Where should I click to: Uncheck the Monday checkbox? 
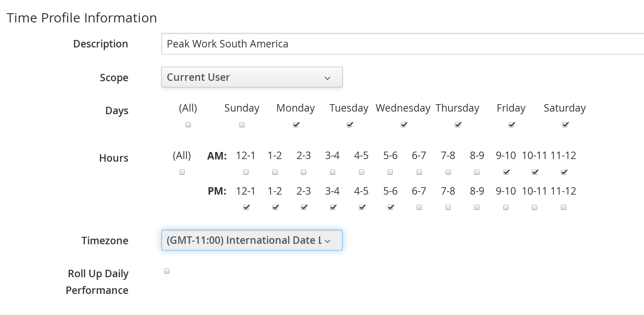(296, 125)
